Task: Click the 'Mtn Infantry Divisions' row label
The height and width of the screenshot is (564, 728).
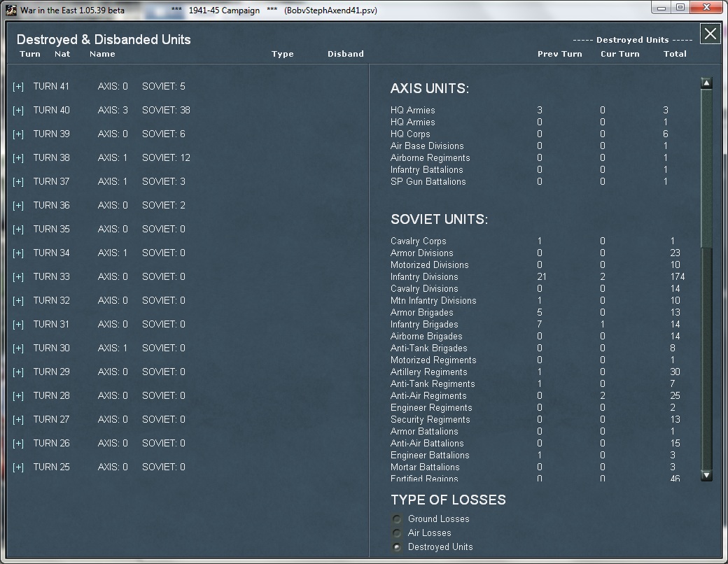Action: (433, 301)
